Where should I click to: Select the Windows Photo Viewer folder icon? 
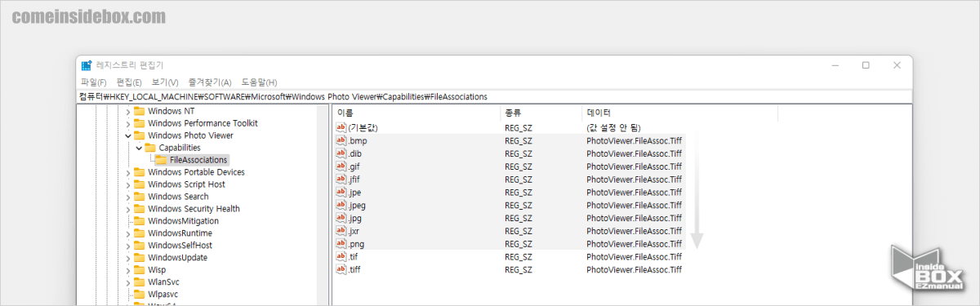(139, 135)
